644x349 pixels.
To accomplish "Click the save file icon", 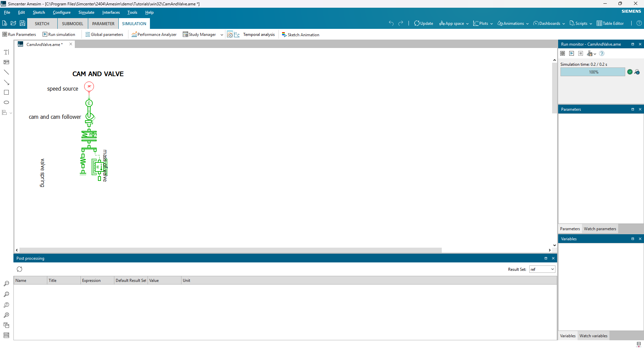I will (22, 23).
